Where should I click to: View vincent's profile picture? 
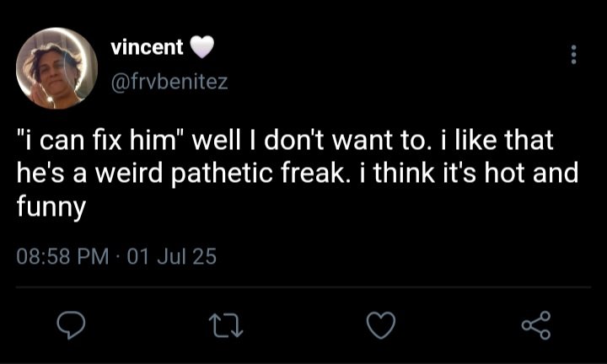(58, 69)
